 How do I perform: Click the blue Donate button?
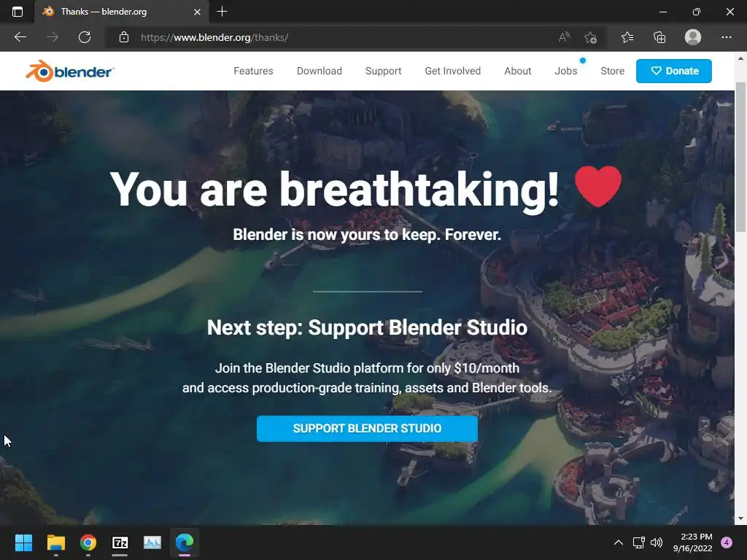(673, 71)
